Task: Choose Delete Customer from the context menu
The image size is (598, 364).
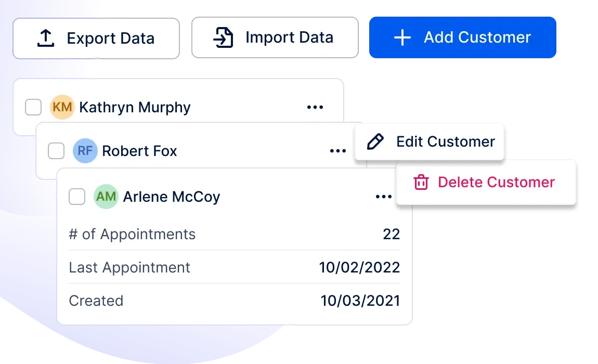Action: click(x=486, y=183)
